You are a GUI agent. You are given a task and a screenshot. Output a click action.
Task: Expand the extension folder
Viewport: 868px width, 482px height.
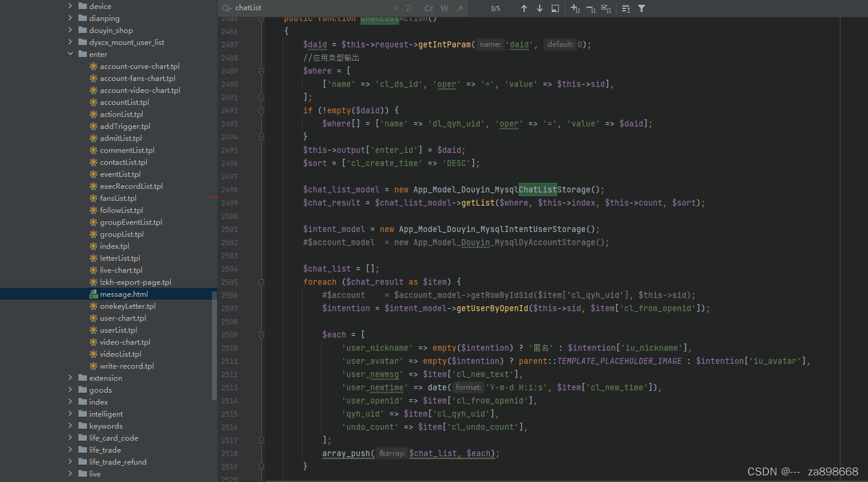point(70,378)
